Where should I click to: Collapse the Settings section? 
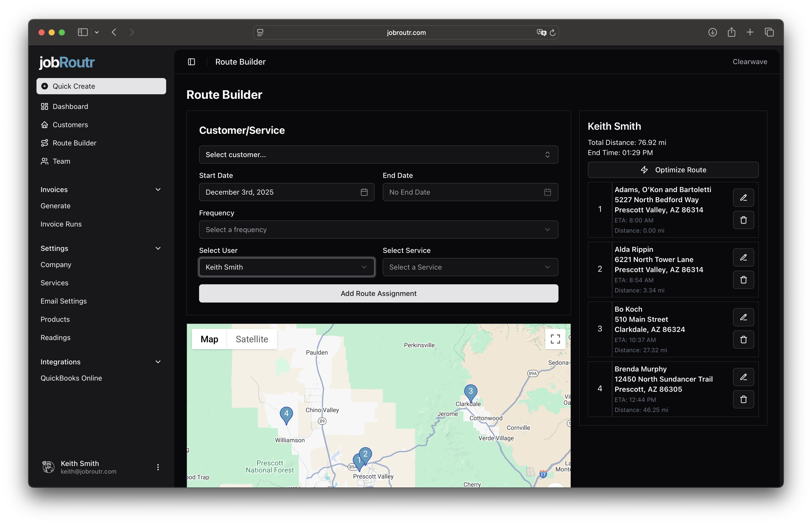158,248
